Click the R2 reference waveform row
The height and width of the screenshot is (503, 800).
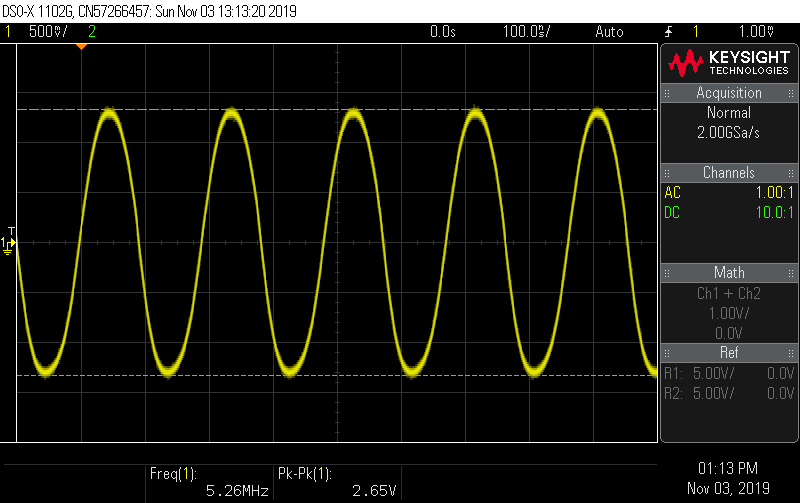click(x=729, y=393)
